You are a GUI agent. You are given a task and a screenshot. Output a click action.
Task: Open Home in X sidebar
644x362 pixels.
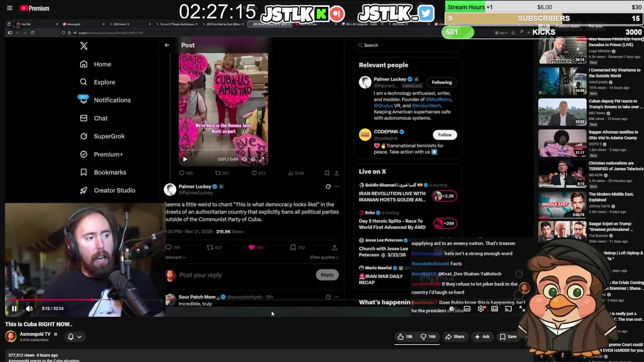[x=96, y=64]
